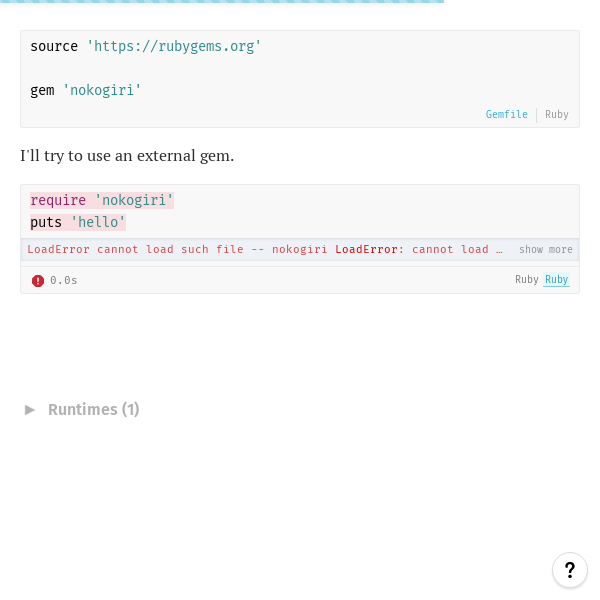The width and height of the screenshot is (600, 600).
Task: Click the paragraph about external gem
Action: point(127,156)
